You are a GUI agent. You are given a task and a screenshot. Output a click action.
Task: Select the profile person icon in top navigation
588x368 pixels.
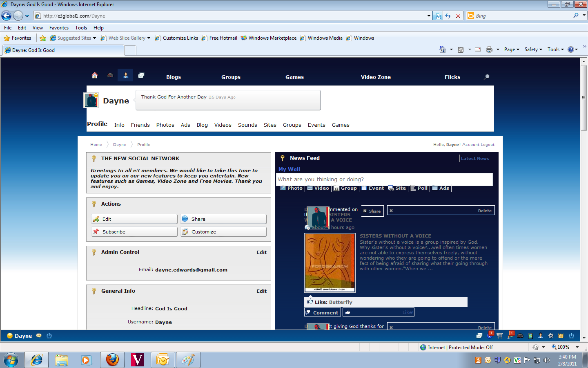126,75
